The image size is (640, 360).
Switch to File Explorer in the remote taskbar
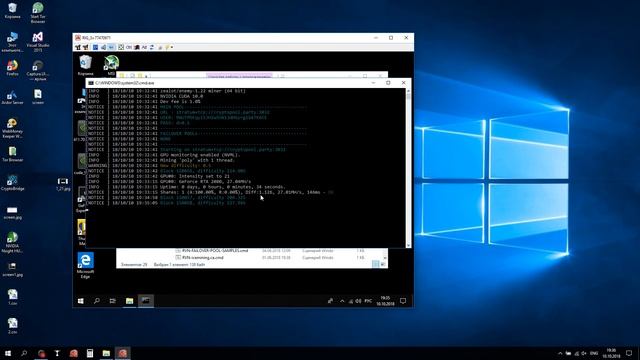click(129, 301)
